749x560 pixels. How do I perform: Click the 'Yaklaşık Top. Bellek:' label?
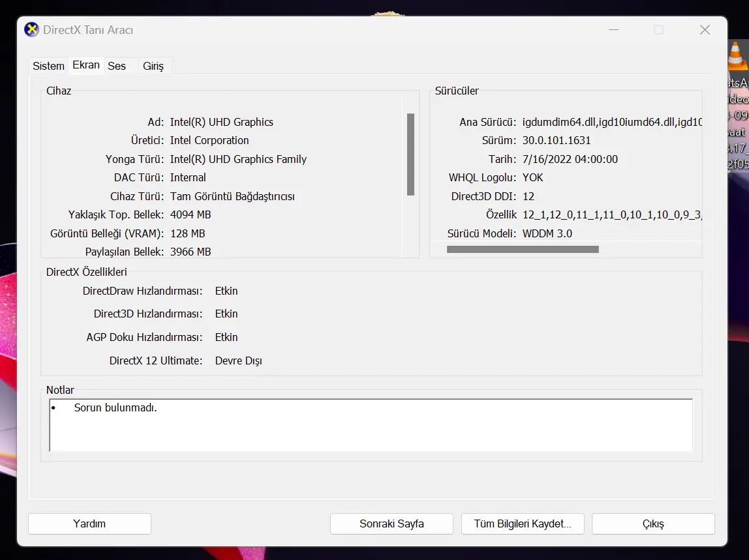click(x=116, y=215)
